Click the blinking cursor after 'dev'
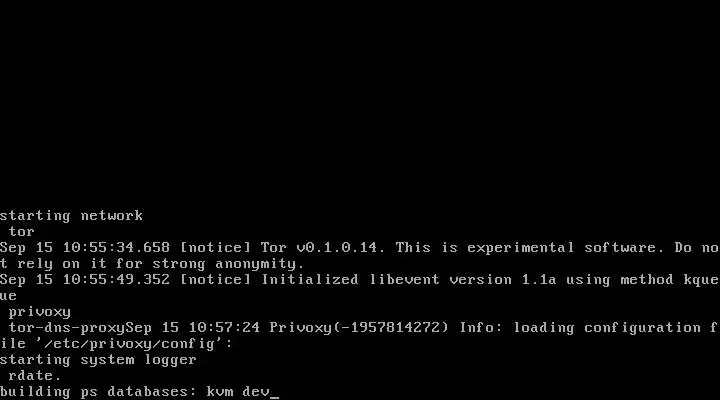 [x=274, y=396]
